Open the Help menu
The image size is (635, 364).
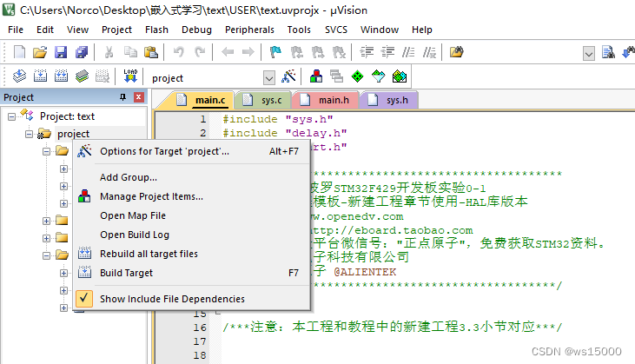coord(422,30)
